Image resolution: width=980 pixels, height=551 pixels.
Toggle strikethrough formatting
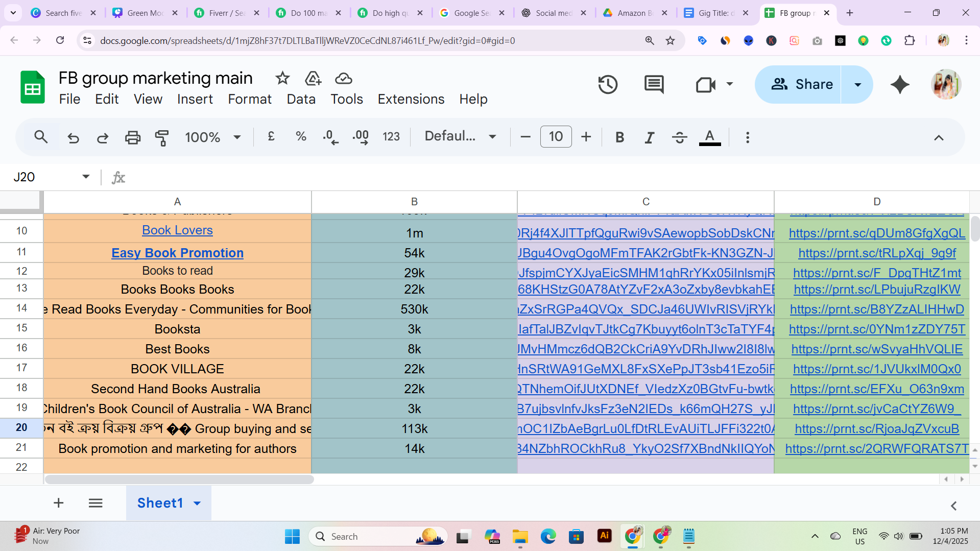679,137
